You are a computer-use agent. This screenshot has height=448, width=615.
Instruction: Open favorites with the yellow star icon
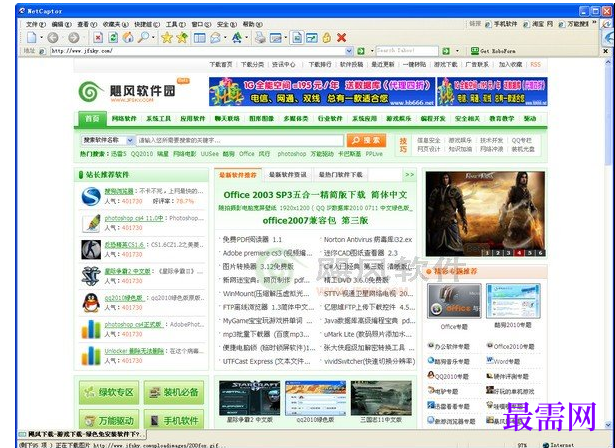tap(167, 38)
